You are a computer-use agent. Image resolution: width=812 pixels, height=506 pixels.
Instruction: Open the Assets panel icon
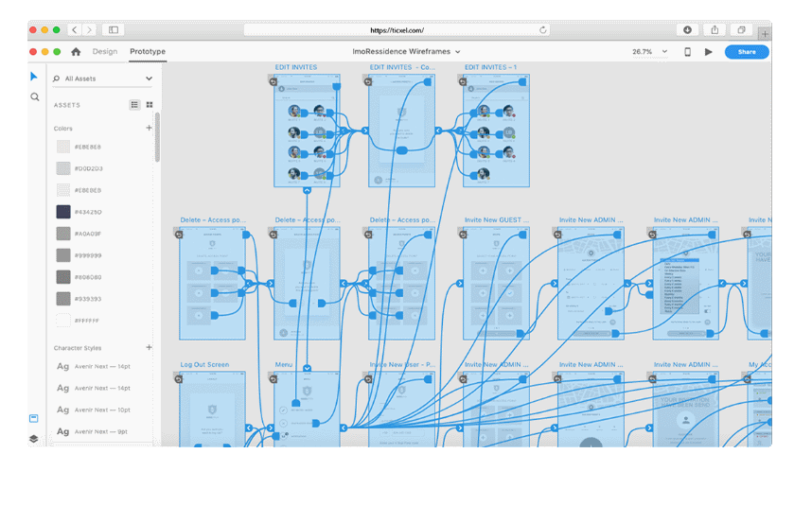[34, 418]
